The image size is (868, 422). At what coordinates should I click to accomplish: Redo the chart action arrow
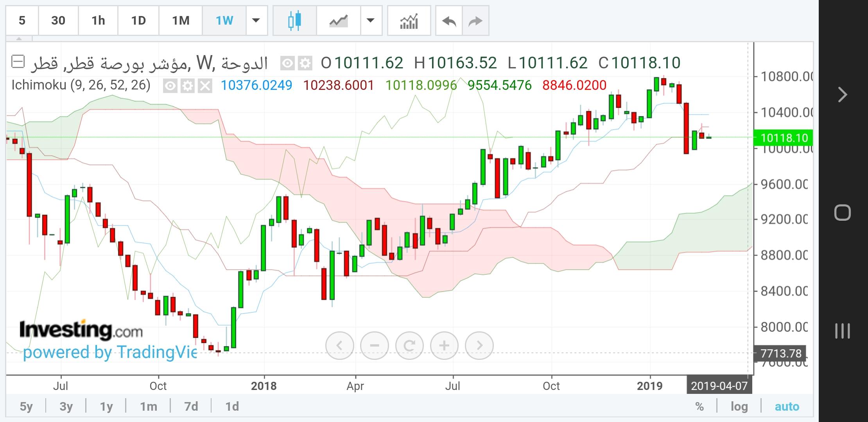point(475,21)
